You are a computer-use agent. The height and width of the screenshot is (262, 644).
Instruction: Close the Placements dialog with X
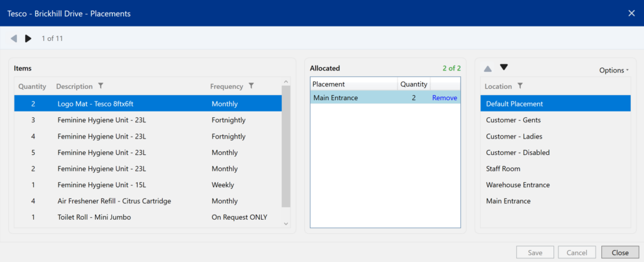coord(631,13)
